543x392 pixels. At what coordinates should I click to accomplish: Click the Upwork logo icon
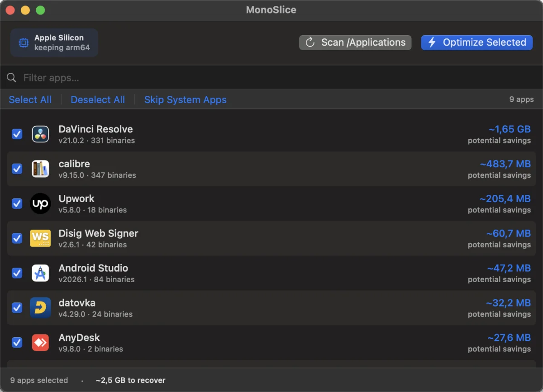[40, 203]
